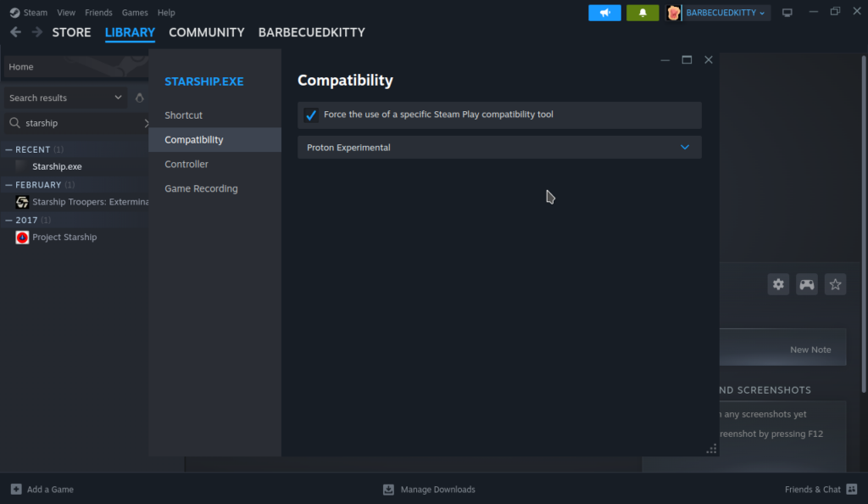This screenshot has width=868, height=504.
Task: Open controller settings gamepad icon
Action: tap(807, 284)
